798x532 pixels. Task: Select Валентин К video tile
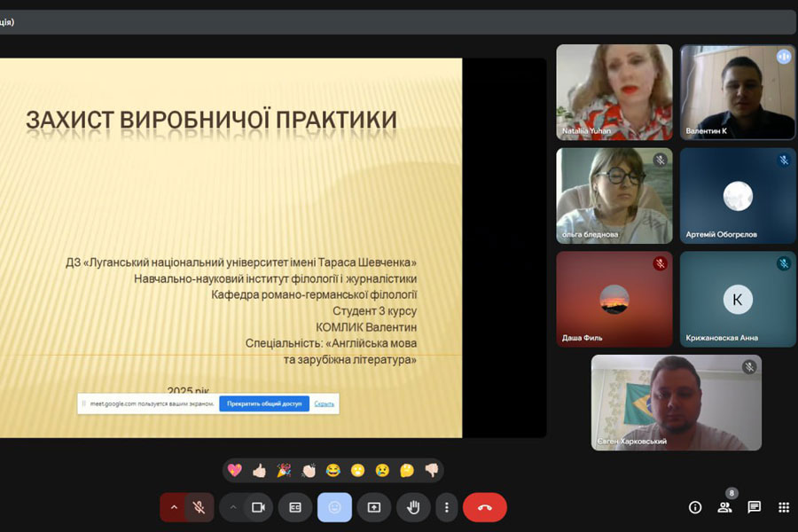tap(738, 92)
